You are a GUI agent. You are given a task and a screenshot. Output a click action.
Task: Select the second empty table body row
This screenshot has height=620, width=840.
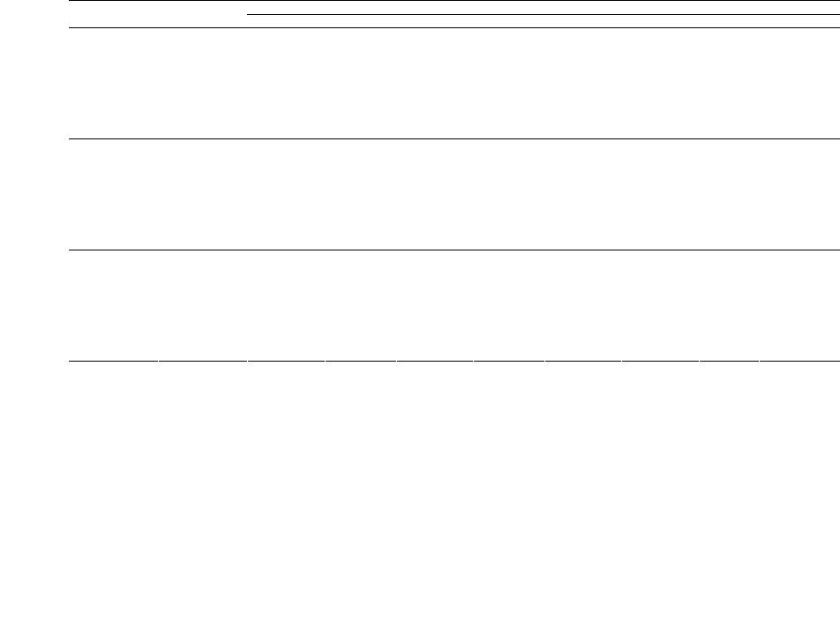(x=454, y=194)
